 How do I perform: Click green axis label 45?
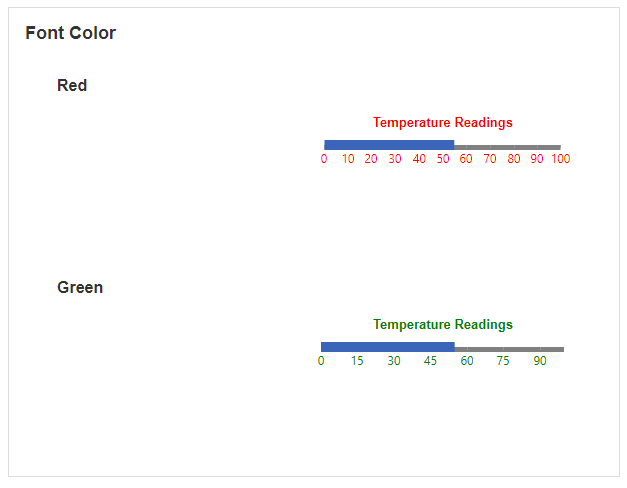tap(430, 361)
